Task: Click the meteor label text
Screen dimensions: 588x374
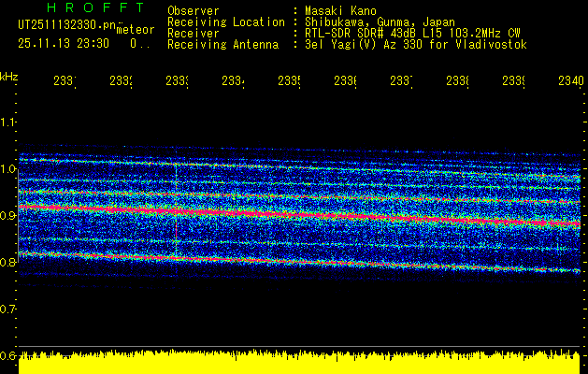Action: pyautogui.click(x=136, y=30)
